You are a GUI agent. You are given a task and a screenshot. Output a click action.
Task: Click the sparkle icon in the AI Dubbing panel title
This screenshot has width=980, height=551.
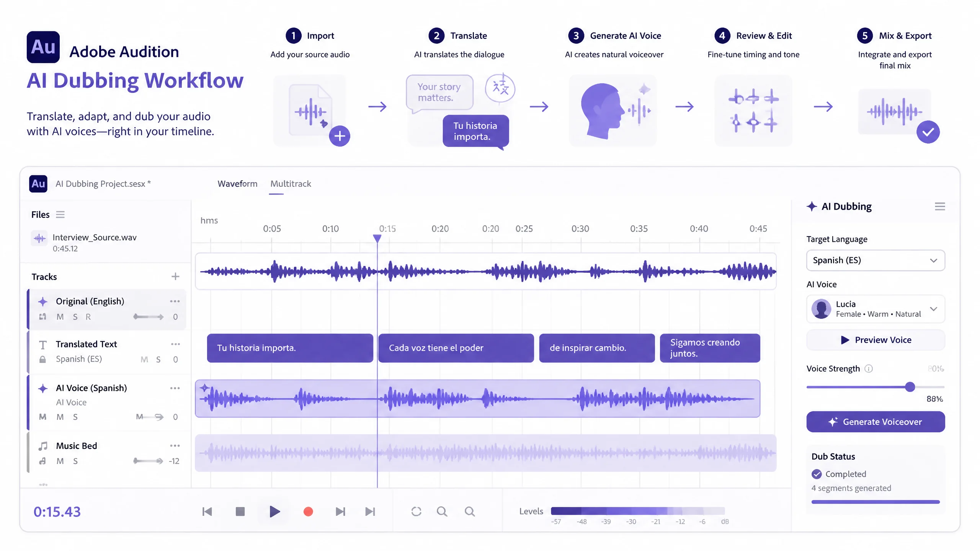812,206
